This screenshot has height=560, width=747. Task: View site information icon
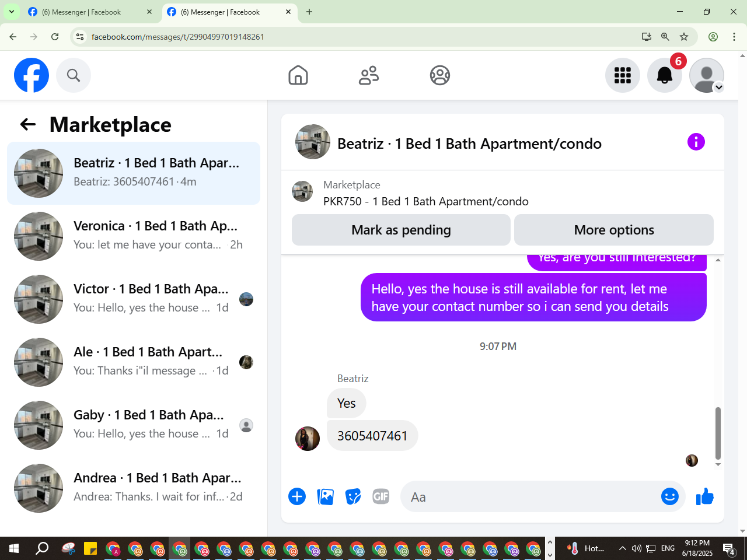(x=80, y=37)
